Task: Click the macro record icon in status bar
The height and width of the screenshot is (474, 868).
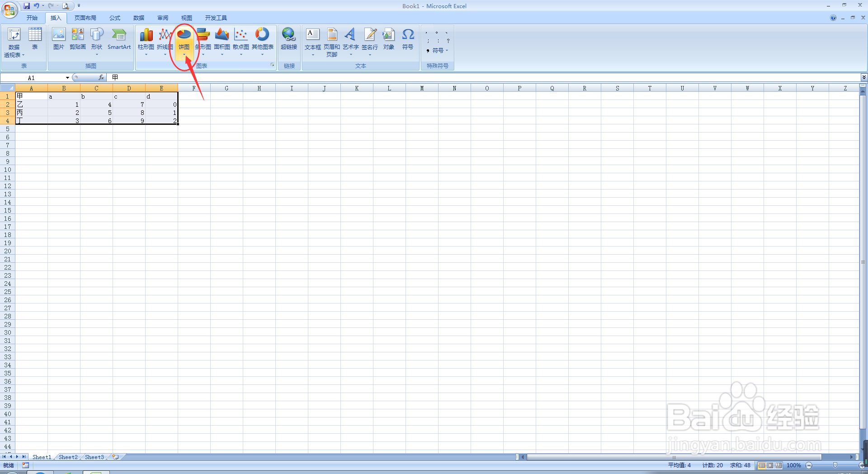Action: tap(25, 465)
